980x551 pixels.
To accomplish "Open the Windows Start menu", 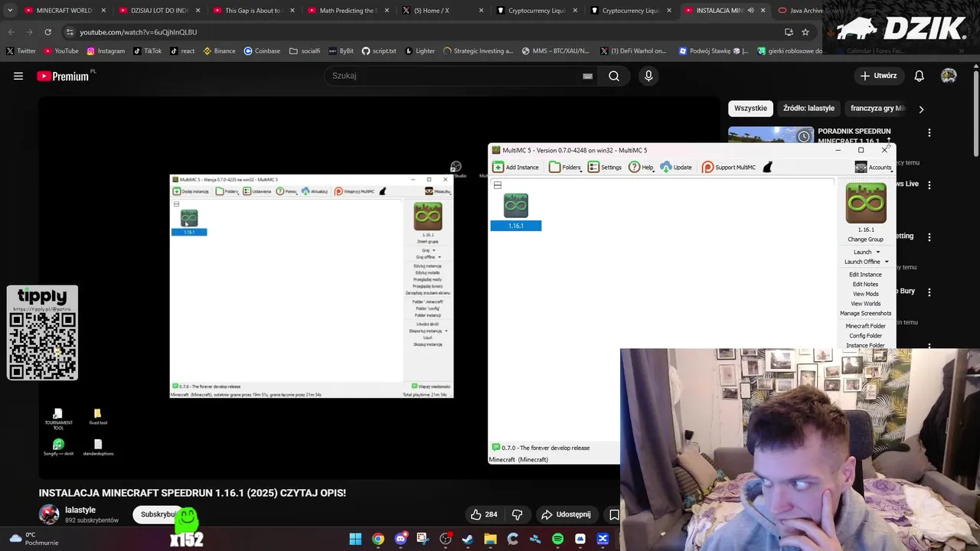I will point(355,539).
